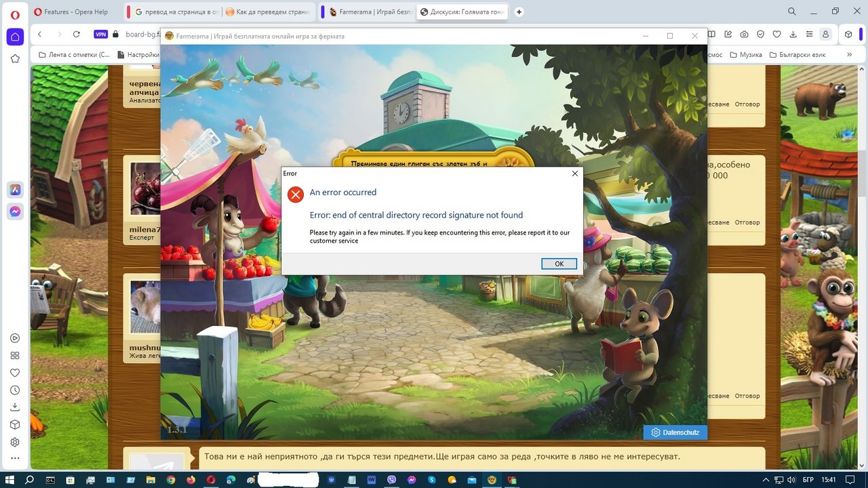Switch to Features - Opera Help tab
Viewport: 868px width, 488px height.
tap(75, 12)
